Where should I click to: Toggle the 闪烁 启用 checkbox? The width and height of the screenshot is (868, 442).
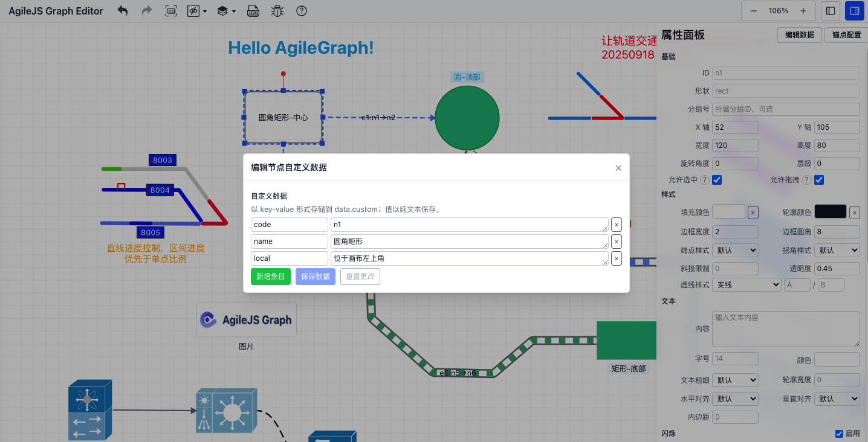(x=839, y=434)
